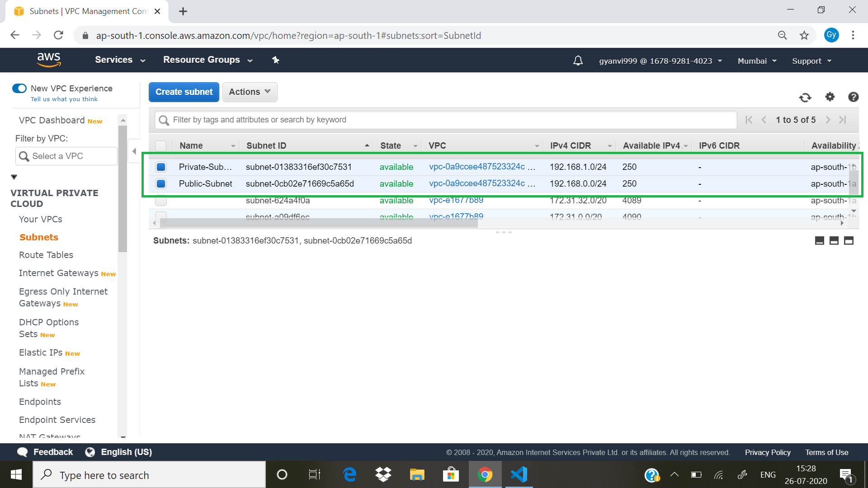Open the vpc-e1677b89 link
The width and height of the screenshot is (868, 488).
point(455,200)
